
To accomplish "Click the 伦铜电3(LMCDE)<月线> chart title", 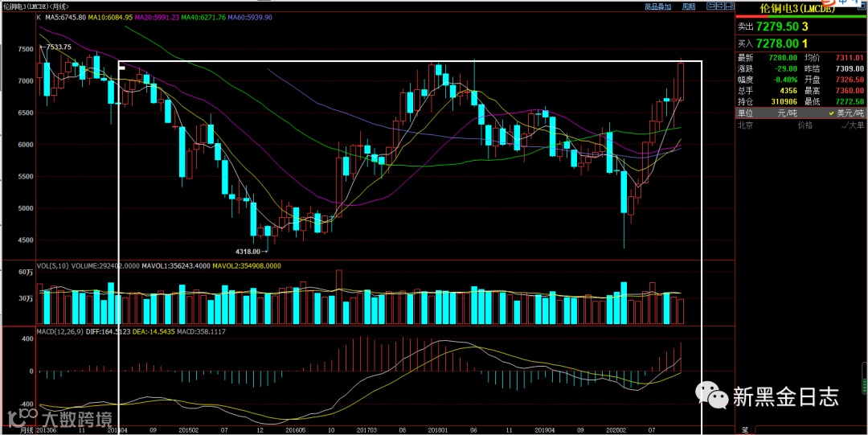I will coord(35,6).
